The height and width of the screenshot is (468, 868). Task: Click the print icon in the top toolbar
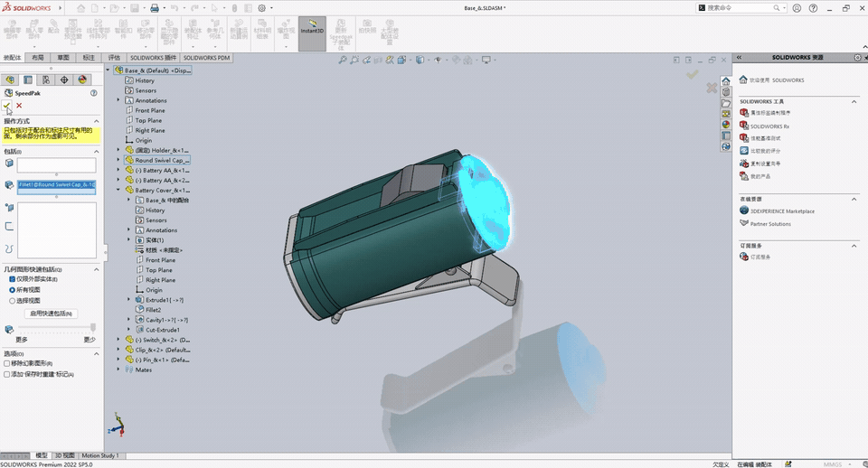[x=155, y=8]
